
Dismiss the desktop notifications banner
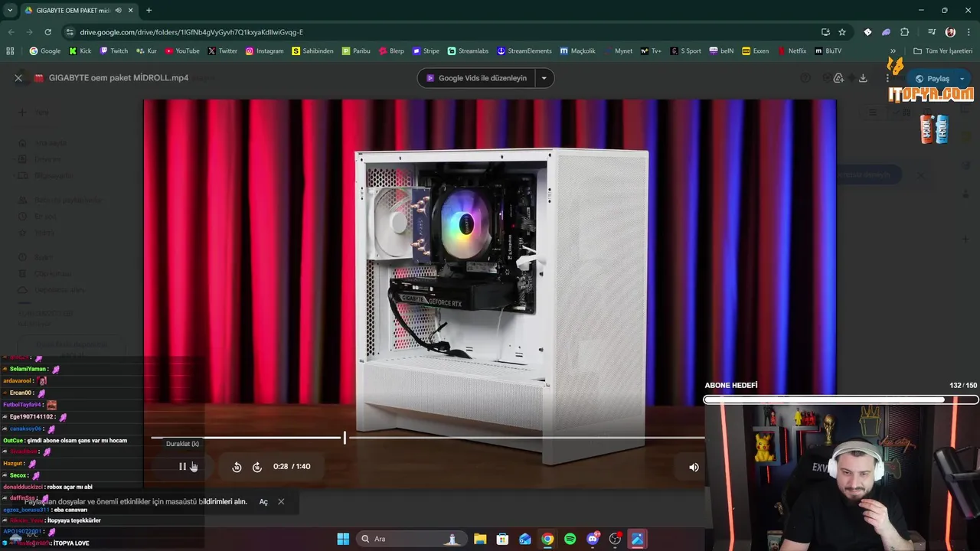click(281, 502)
